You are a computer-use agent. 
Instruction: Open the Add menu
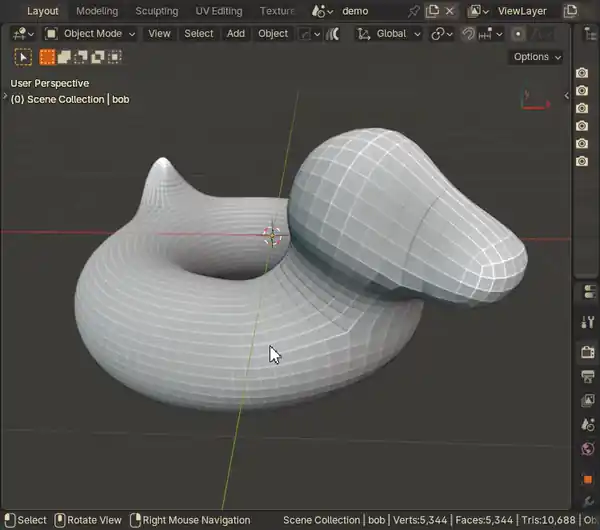(236, 34)
